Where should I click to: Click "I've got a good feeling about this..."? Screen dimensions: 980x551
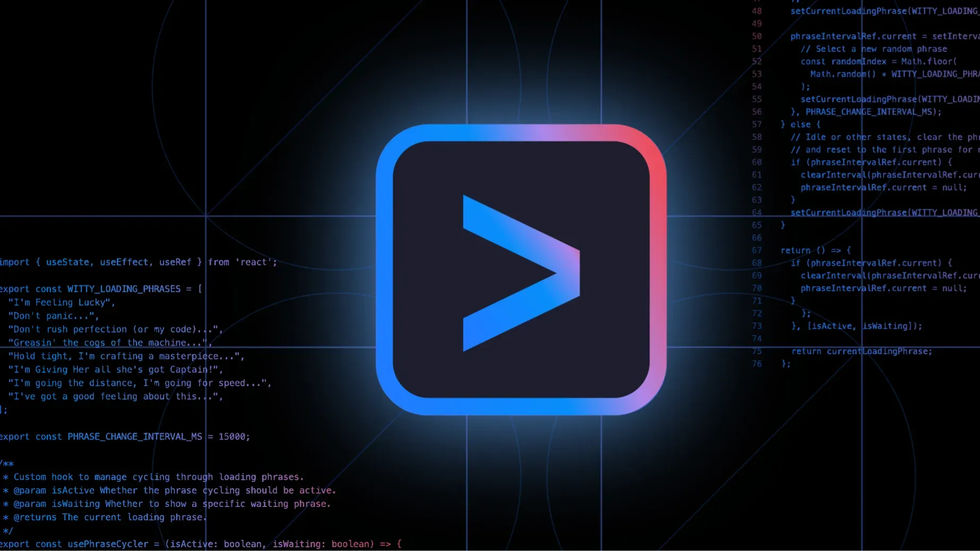pyautogui.click(x=115, y=397)
